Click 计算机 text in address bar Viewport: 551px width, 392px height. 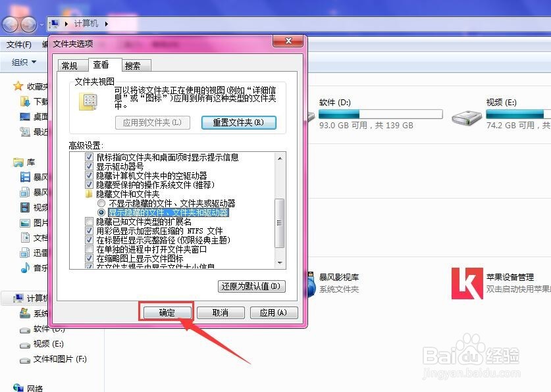pos(86,24)
